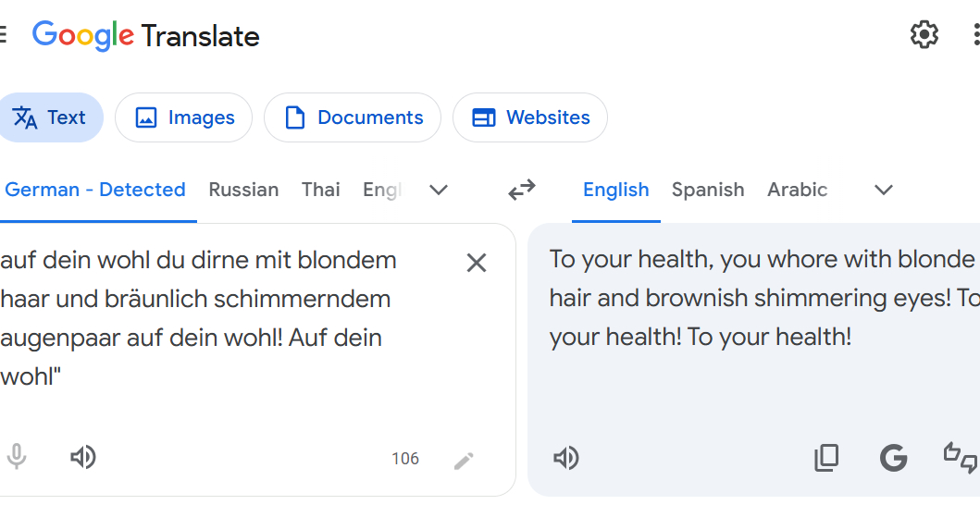Expand the target language list

click(884, 190)
